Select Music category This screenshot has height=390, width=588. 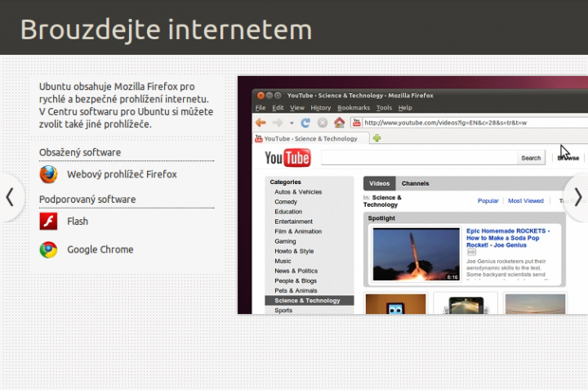[283, 261]
